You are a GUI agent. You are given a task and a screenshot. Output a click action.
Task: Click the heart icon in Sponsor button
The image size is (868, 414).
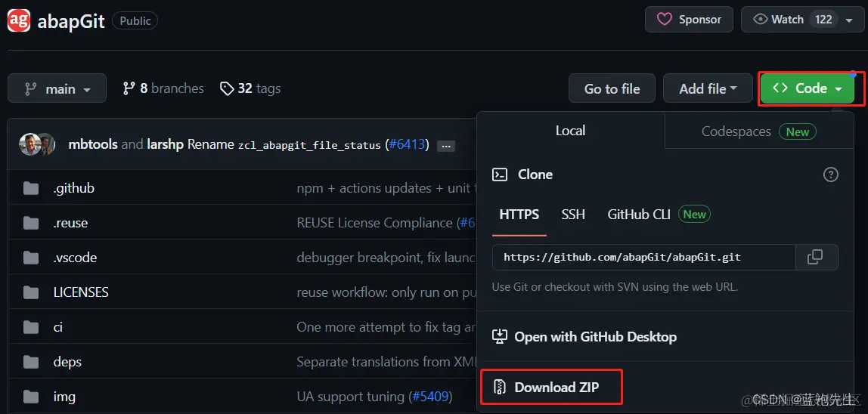click(665, 20)
